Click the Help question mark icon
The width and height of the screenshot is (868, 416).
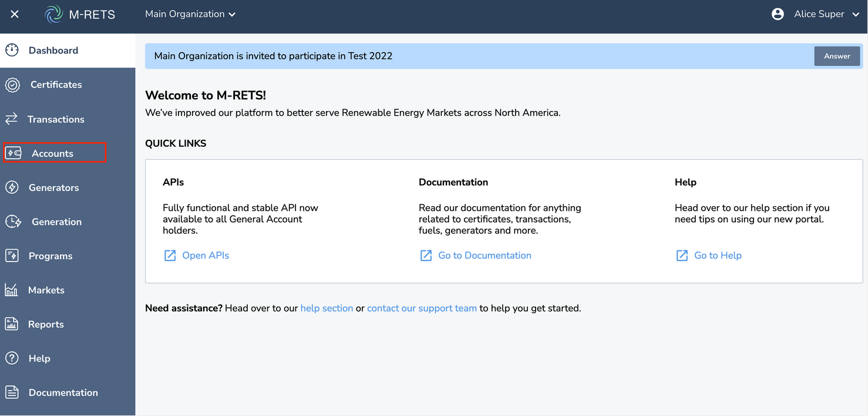coord(12,358)
